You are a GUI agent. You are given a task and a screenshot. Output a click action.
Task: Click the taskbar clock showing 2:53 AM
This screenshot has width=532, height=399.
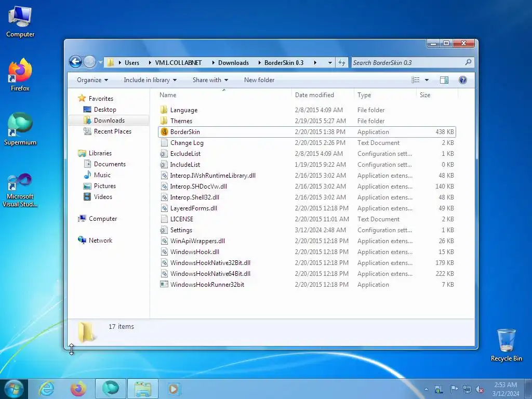pyautogui.click(x=506, y=385)
